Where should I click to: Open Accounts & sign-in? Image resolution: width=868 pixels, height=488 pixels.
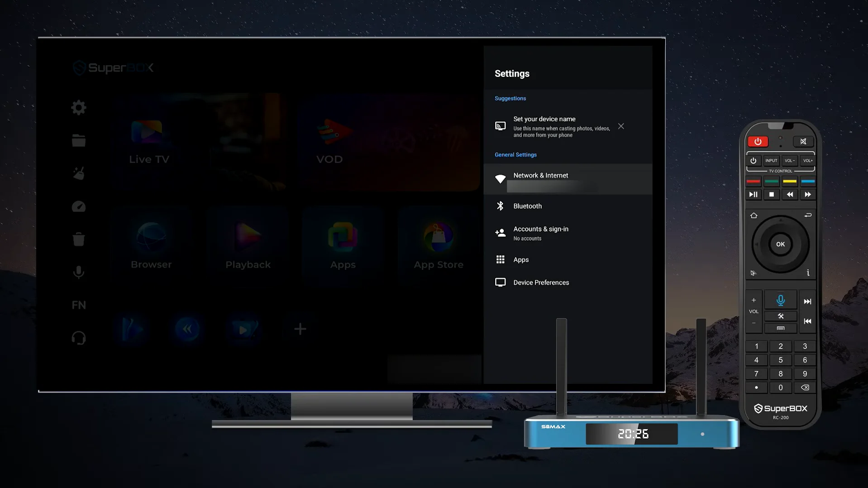[x=568, y=233]
